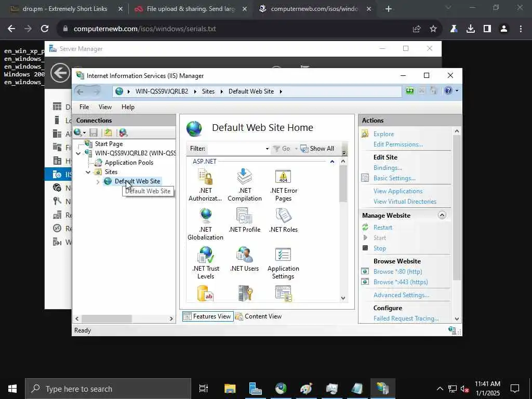Open Chrome downloads icon

point(471,29)
